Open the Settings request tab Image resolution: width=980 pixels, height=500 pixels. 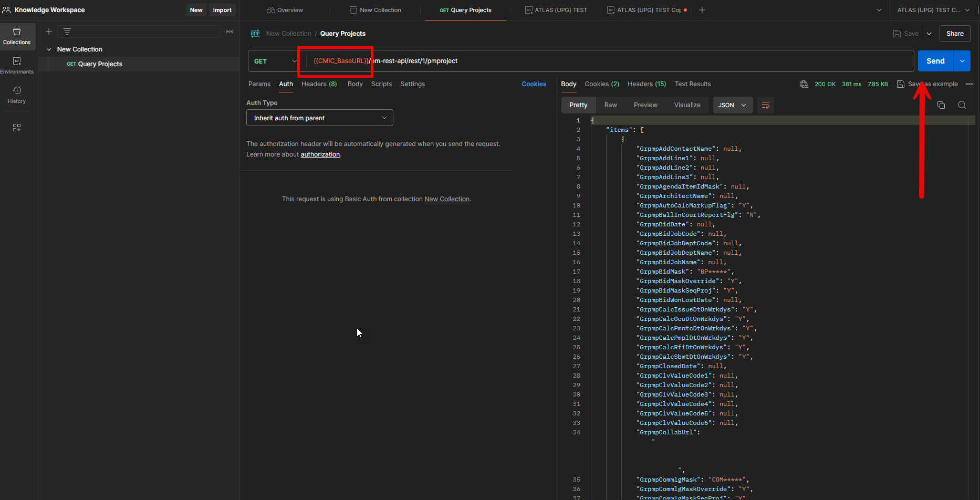(x=413, y=84)
